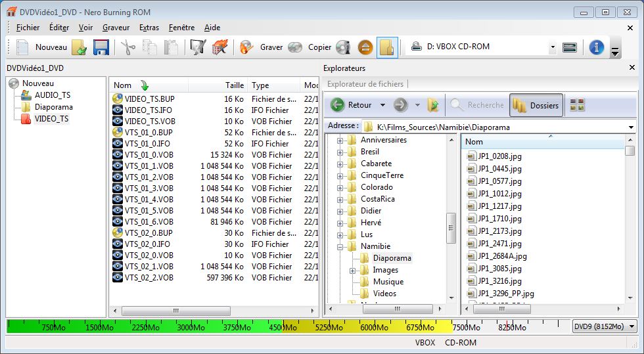Click the Copier disc copy icon
Screen dimensions: 644x354
pos(296,47)
